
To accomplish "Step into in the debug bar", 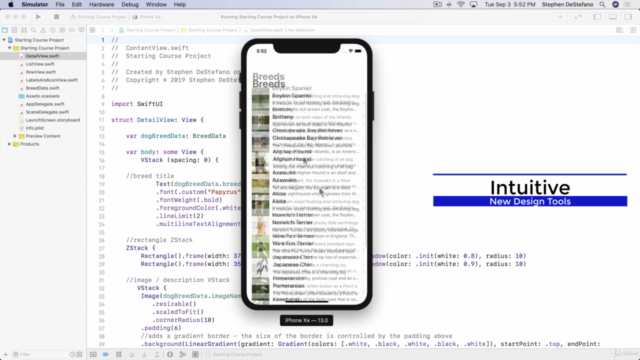I will pyautogui.click(x=144, y=354).
